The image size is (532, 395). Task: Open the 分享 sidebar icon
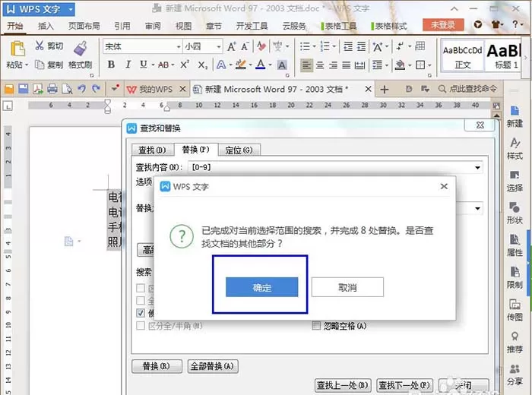(x=515, y=375)
